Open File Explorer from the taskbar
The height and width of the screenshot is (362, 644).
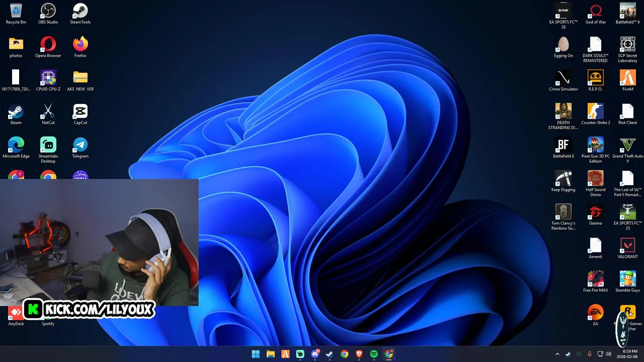(x=270, y=354)
